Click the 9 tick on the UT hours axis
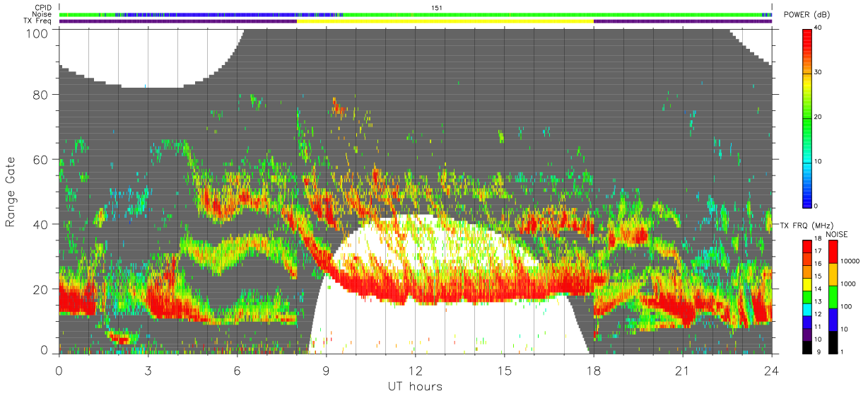This screenshot has width=868, height=401. [327, 371]
